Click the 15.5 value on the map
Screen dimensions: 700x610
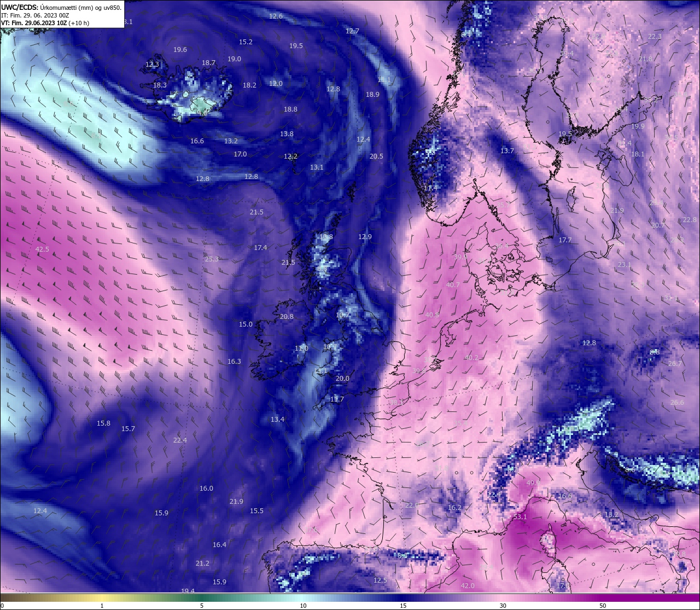tap(256, 511)
